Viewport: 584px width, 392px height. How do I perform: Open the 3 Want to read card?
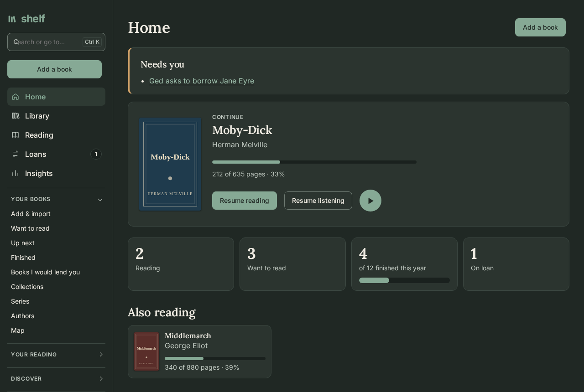tap(292, 264)
